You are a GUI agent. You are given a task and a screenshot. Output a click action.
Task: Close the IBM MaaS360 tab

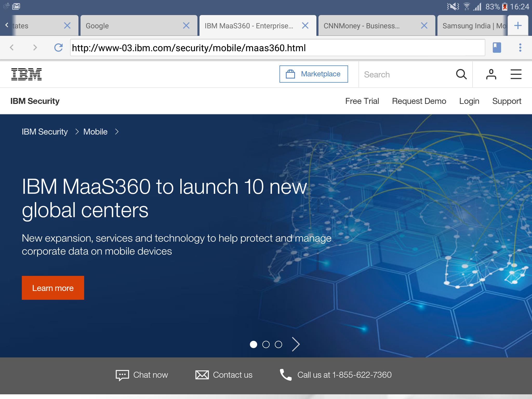pos(305,25)
